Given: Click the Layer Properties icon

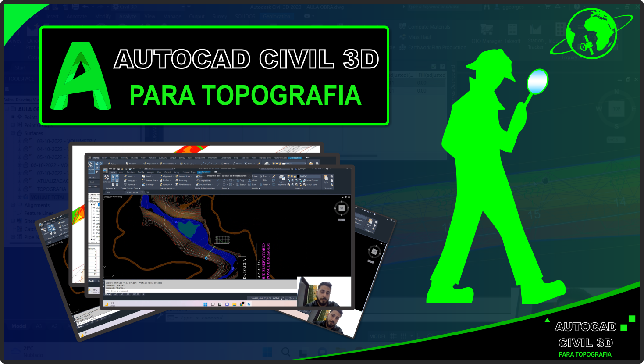Looking at the screenshot, I should pyautogui.click(x=281, y=179).
